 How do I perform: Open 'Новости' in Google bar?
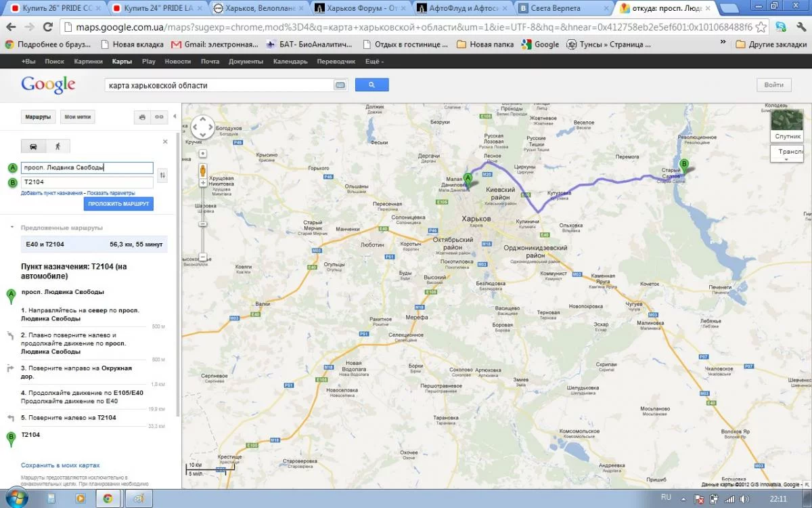[177, 61]
